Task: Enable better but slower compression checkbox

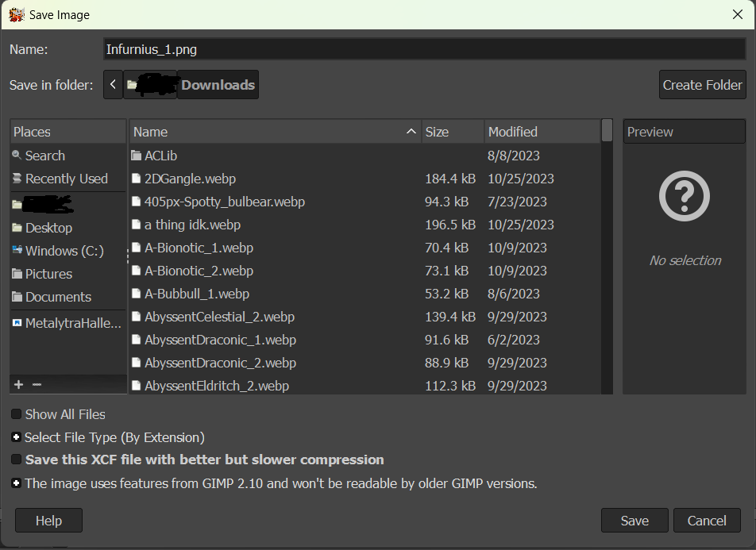Action: pos(17,460)
